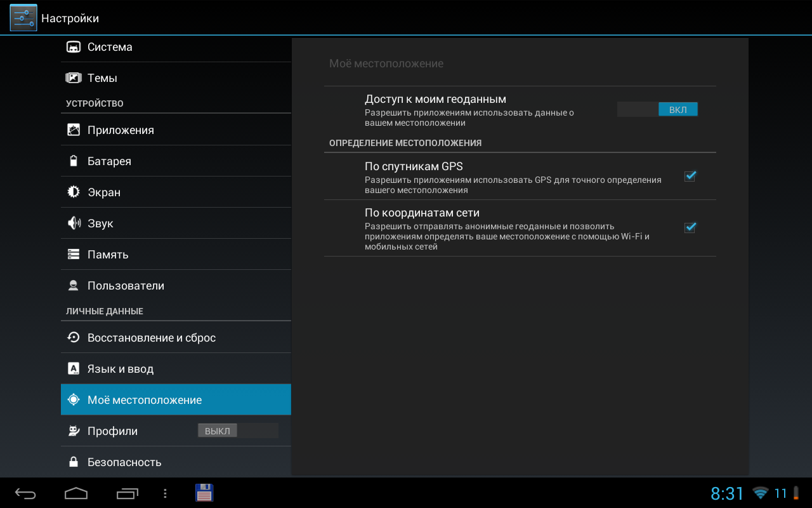Click По координатам сети title
812x508 pixels.
pos(422,213)
